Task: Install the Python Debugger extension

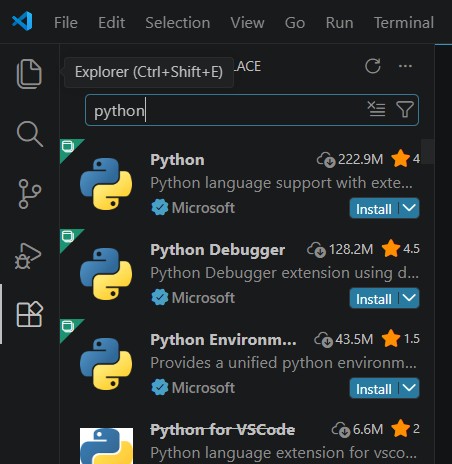Action: tap(374, 299)
